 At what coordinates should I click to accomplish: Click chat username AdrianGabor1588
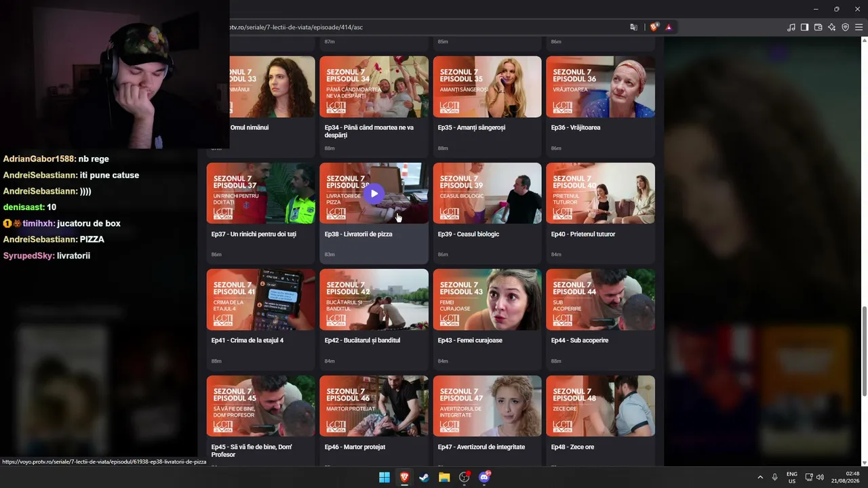pyautogui.click(x=39, y=159)
